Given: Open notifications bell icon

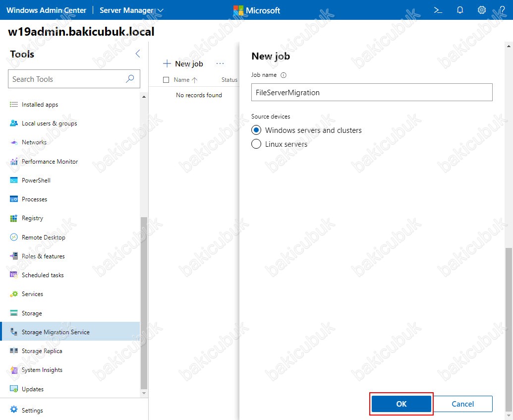Looking at the screenshot, I should click(x=459, y=10).
